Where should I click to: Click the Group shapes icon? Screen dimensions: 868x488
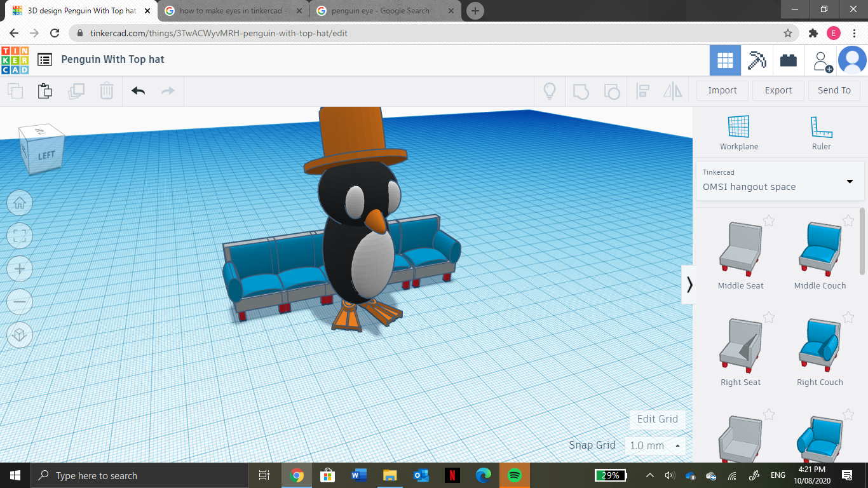[581, 91]
